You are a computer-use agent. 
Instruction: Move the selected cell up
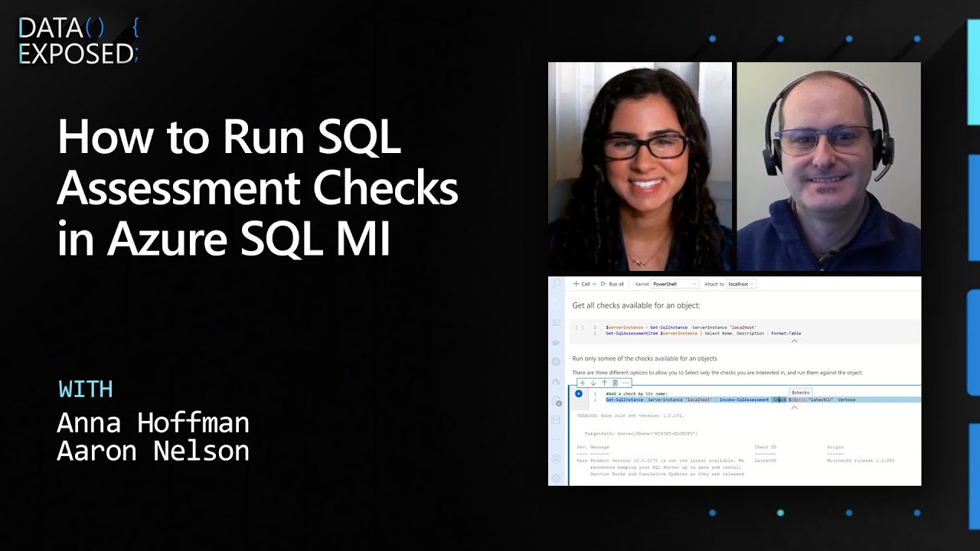(x=604, y=383)
